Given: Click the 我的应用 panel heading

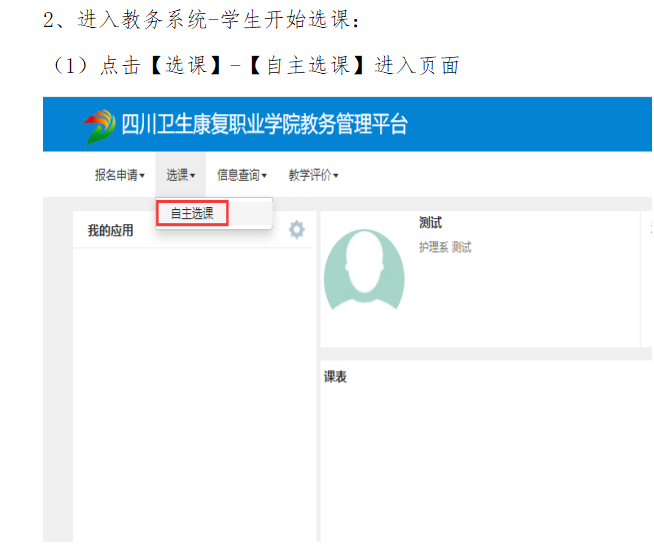Looking at the screenshot, I should [x=110, y=231].
